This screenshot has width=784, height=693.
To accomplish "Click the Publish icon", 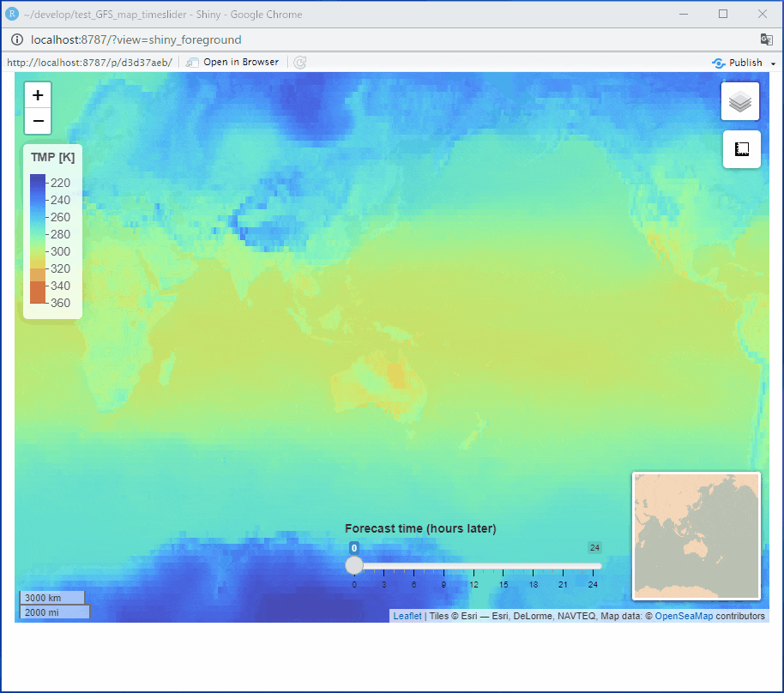I will coord(719,63).
